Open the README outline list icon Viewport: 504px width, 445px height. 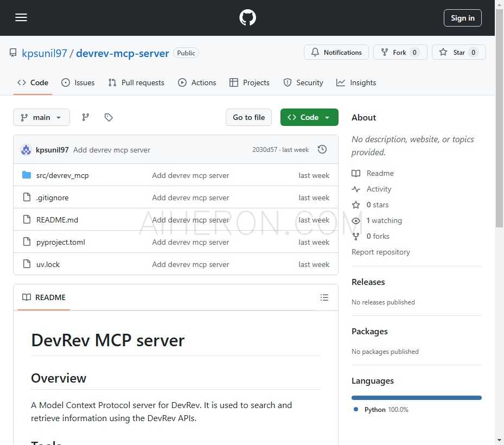click(x=324, y=297)
